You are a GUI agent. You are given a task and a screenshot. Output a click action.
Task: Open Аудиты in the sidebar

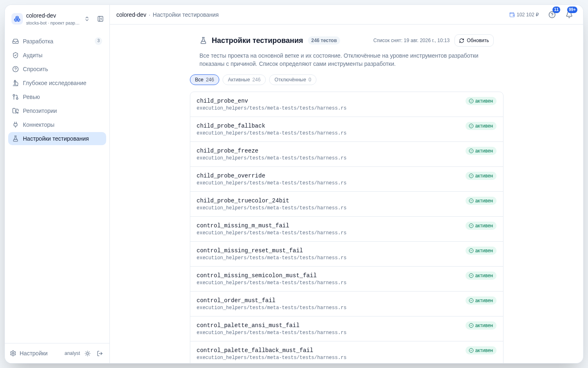pos(57,55)
